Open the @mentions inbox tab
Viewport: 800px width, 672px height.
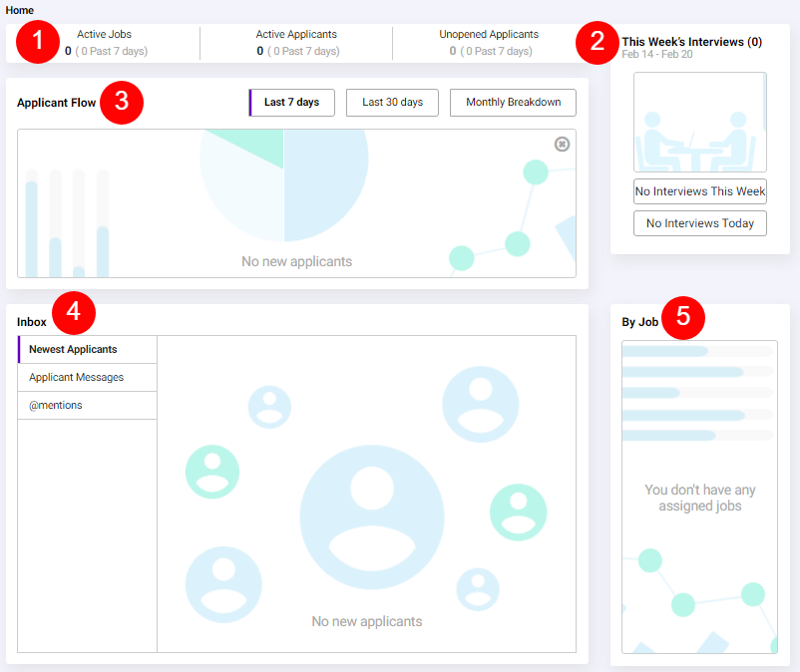pos(87,406)
